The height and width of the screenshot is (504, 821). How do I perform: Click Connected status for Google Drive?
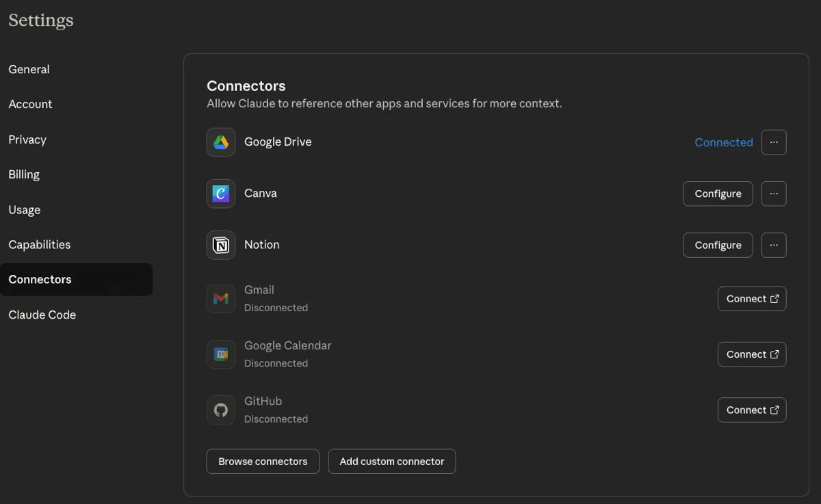click(x=723, y=142)
